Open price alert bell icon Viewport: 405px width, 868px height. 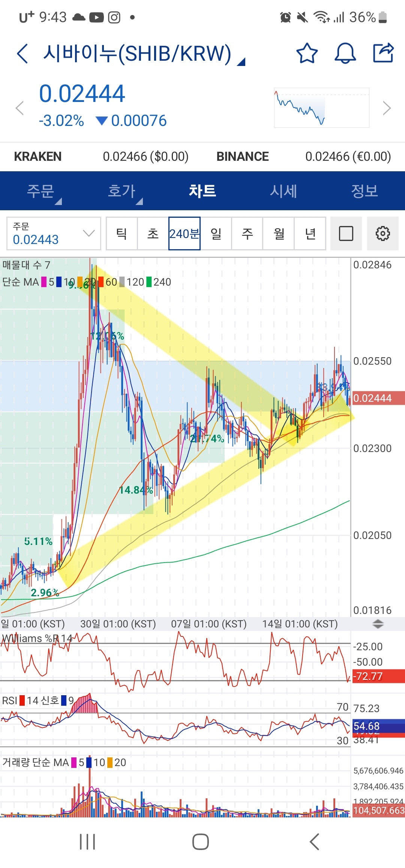pyautogui.click(x=345, y=53)
